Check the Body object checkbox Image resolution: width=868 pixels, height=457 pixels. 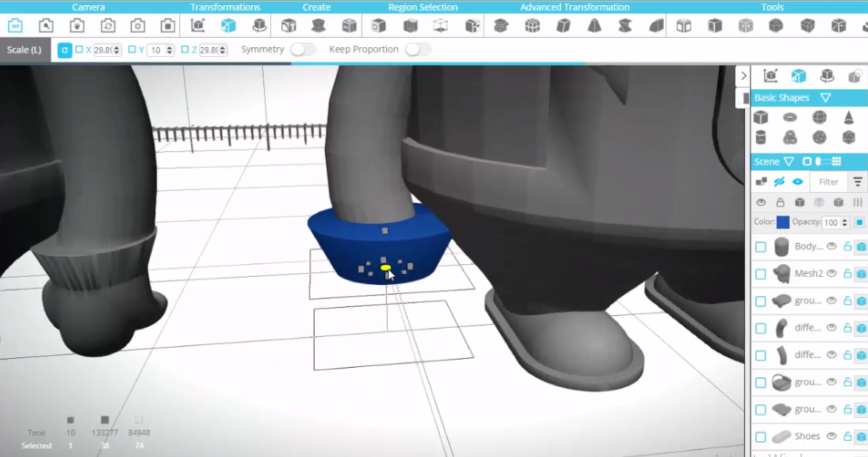click(760, 247)
